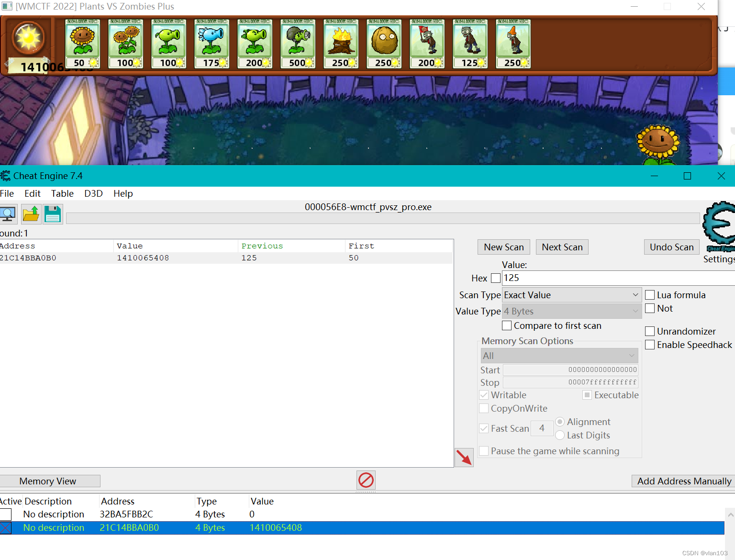Click the sun counter icon in game

click(29, 38)
